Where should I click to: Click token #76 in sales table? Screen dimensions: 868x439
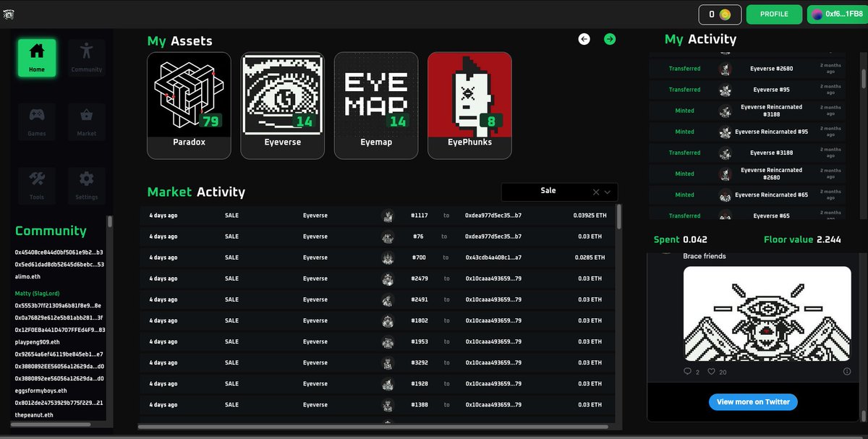click(417, 236)
